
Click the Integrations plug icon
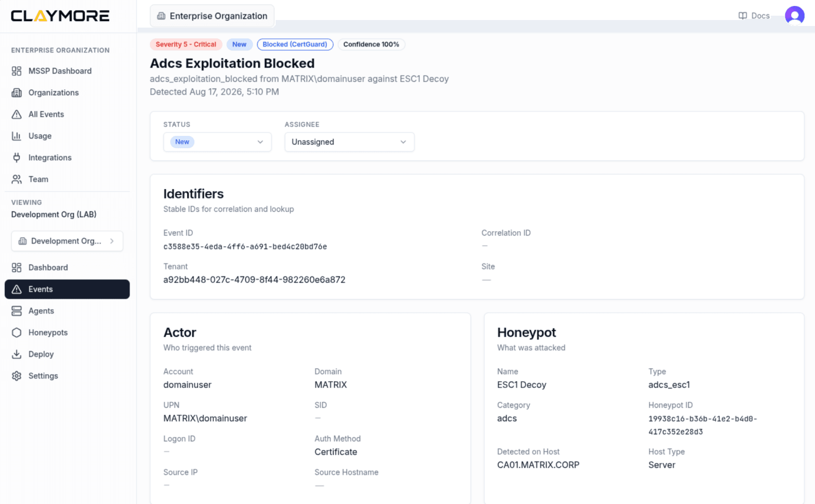click(x=17, y=158)
